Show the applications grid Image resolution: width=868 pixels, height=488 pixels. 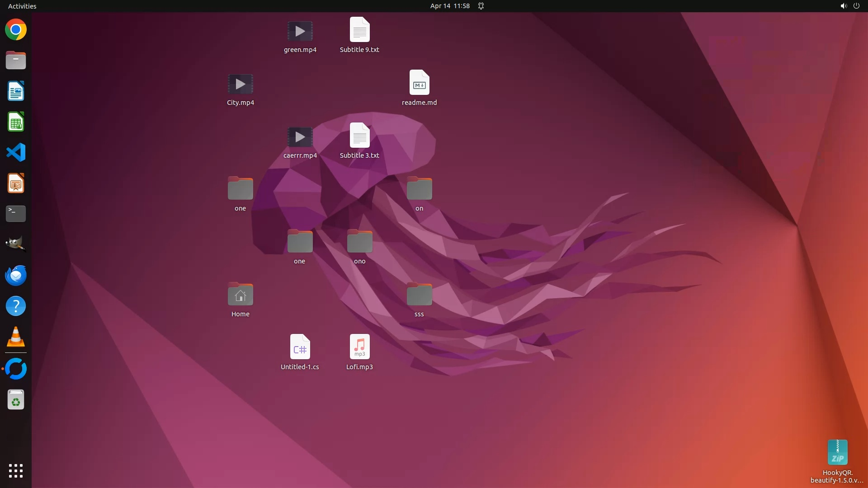point(16,470)
